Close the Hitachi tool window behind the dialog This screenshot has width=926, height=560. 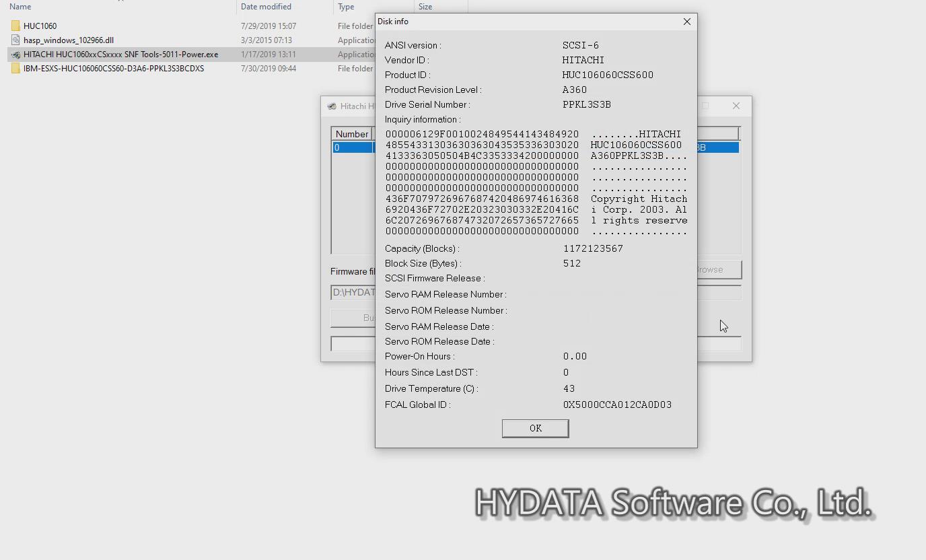[x=736, y=106]
